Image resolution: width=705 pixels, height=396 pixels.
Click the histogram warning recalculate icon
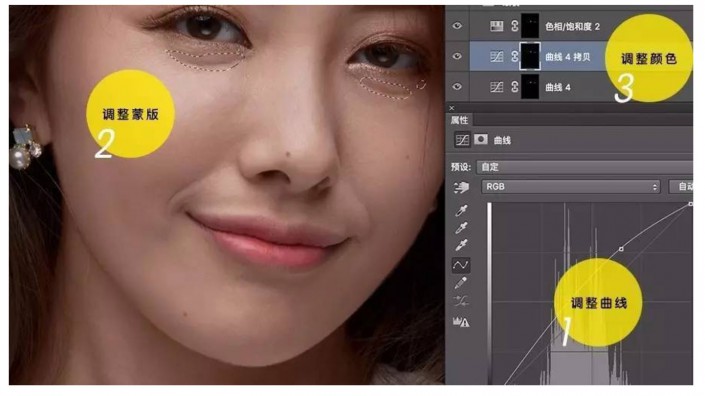point(461,321)
